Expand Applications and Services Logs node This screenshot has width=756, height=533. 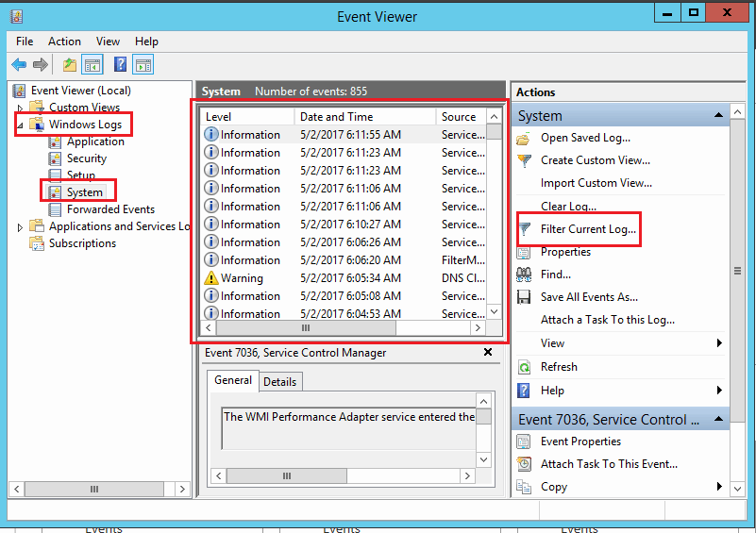pos(20,227)
